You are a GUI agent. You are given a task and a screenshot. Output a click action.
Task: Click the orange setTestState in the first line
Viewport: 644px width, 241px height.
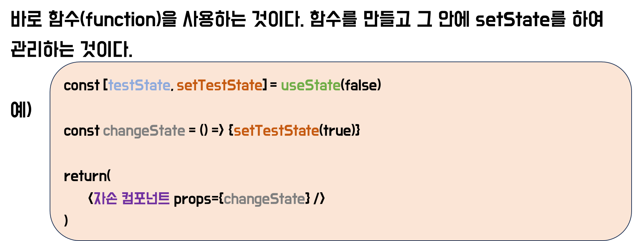pyautogui.click(x=219, y=85)
